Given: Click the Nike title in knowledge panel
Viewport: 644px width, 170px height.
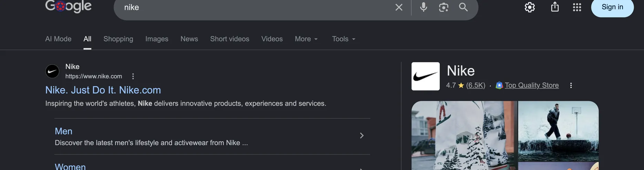Looking at the screenshot, I should (x=460, y=71).
